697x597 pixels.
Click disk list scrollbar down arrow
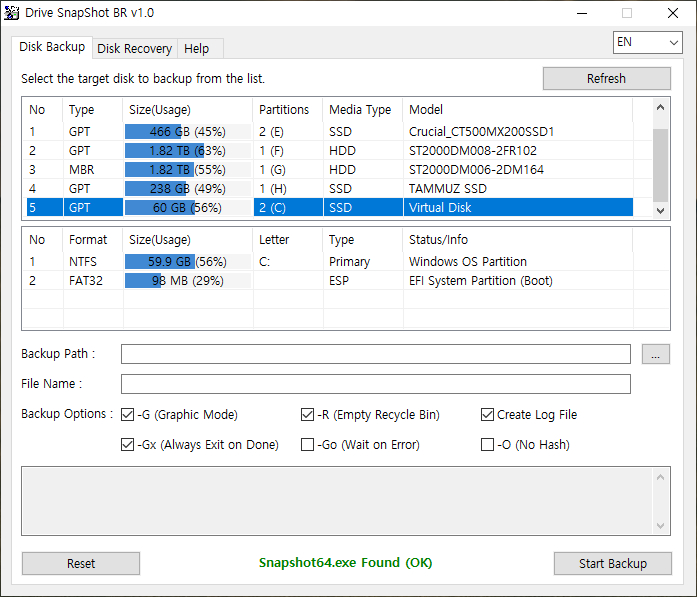(661, 211)
